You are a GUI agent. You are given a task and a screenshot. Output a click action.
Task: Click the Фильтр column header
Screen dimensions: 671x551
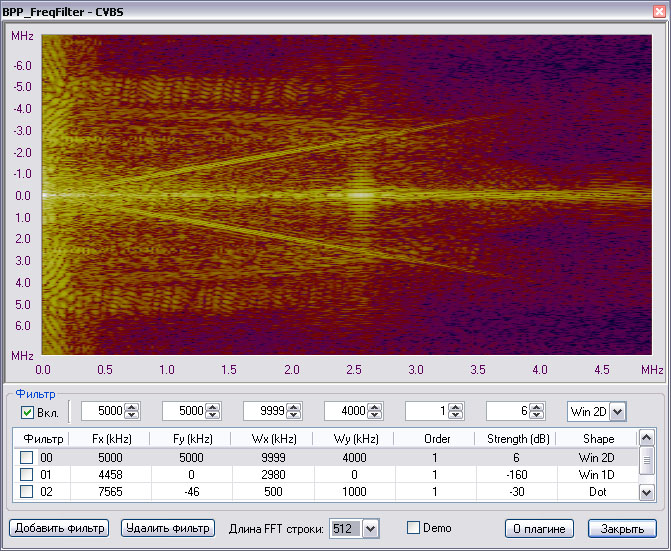(42, 438)
